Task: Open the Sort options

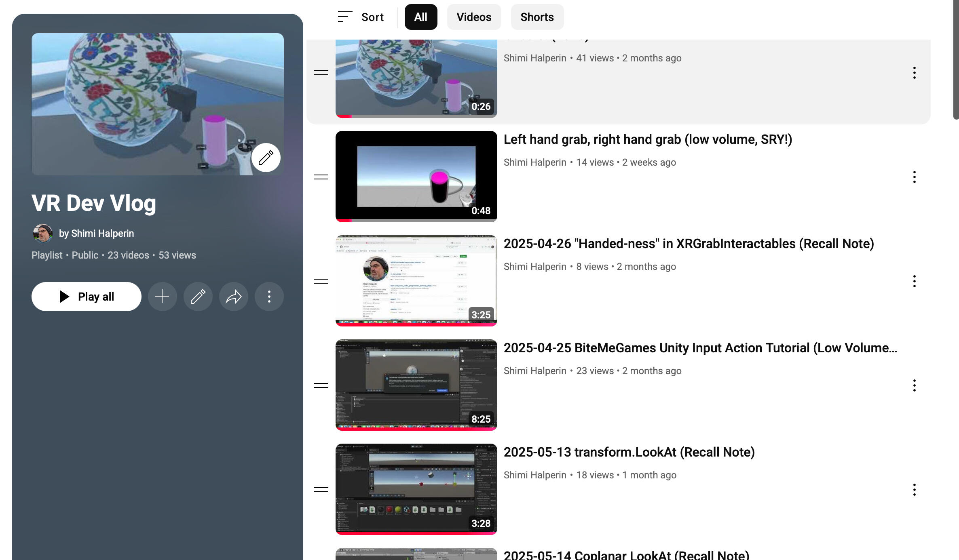Action: (x=361, y=17)
